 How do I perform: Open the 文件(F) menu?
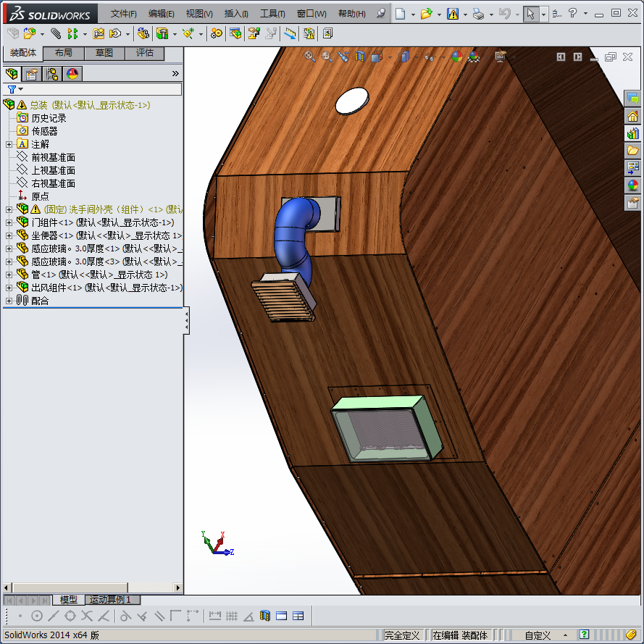point(123,14)
